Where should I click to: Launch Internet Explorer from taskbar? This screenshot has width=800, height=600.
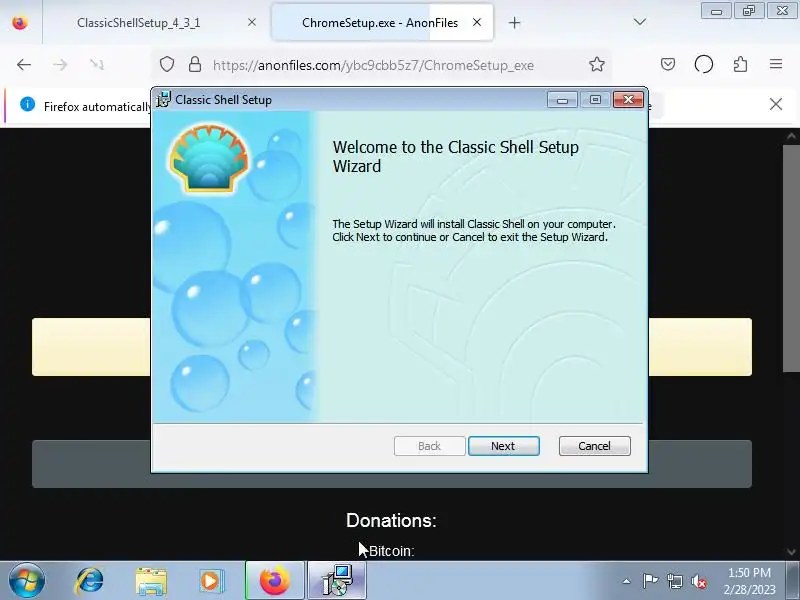(89, 581)
